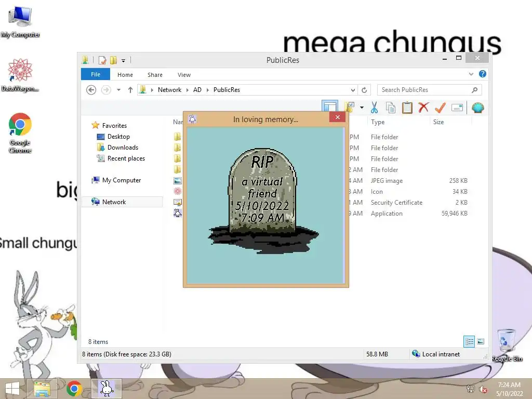Click the folder options checklist toolbar icon
The width and height of the screenshot is (532, 399).
click(350, 107)
